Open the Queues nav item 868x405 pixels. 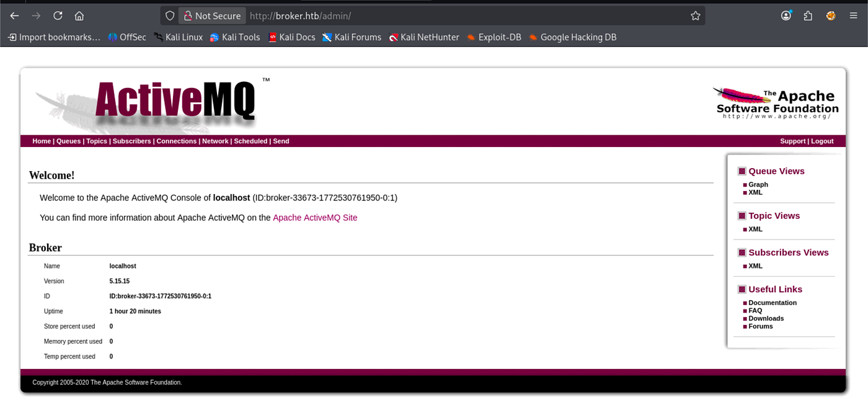68,141
